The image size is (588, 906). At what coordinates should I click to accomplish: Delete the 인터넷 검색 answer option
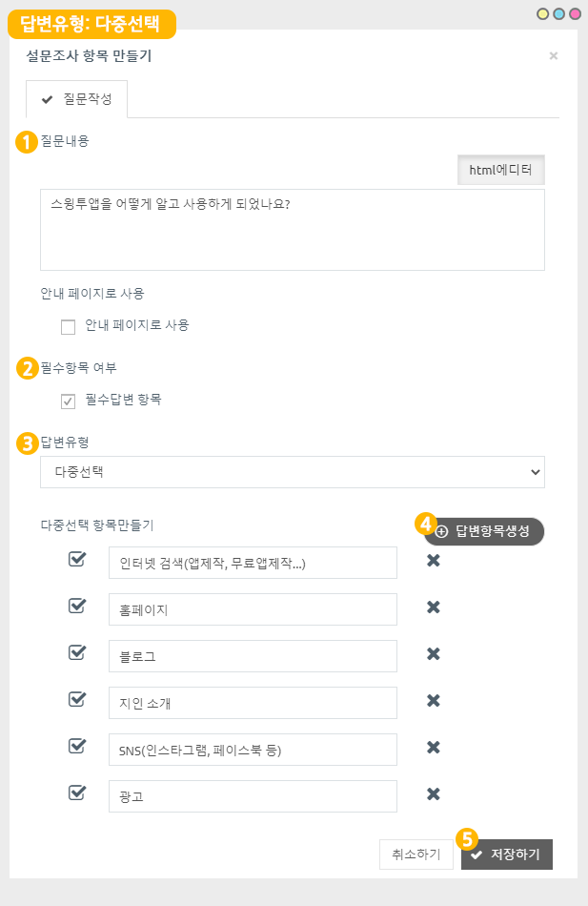pyautogui.click(x=433, y=561)
